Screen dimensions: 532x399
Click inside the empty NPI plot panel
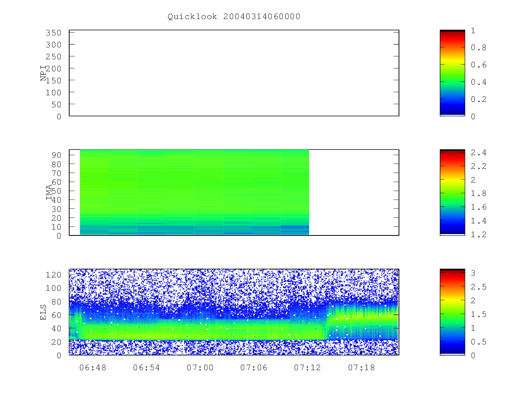234,73
